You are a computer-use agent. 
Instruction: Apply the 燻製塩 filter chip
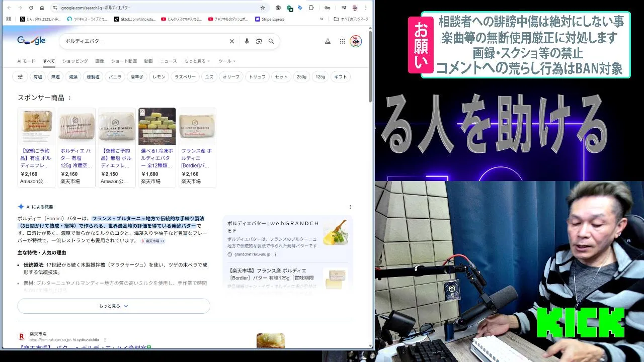93,77
